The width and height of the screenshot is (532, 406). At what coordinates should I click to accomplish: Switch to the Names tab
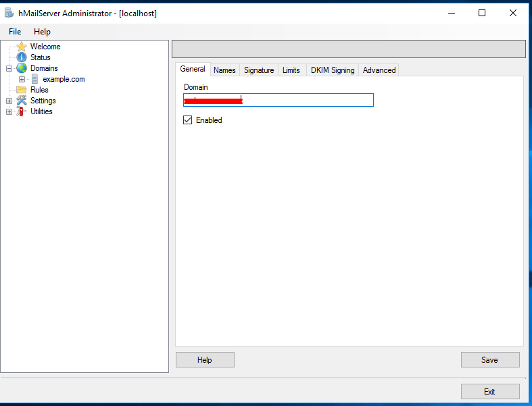coord(224,70)
